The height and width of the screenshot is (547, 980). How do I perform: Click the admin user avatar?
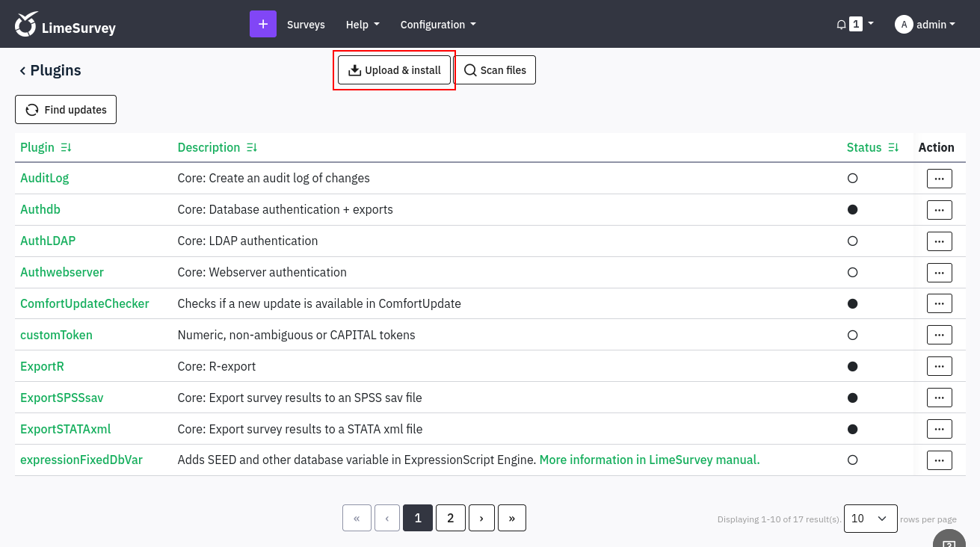click(x=904, y=25)
